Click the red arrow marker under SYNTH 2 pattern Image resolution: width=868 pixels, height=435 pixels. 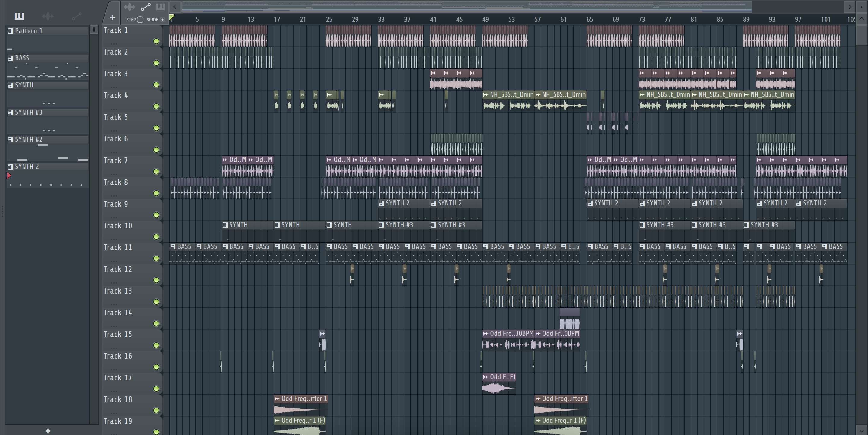click(x=9, y=175)
